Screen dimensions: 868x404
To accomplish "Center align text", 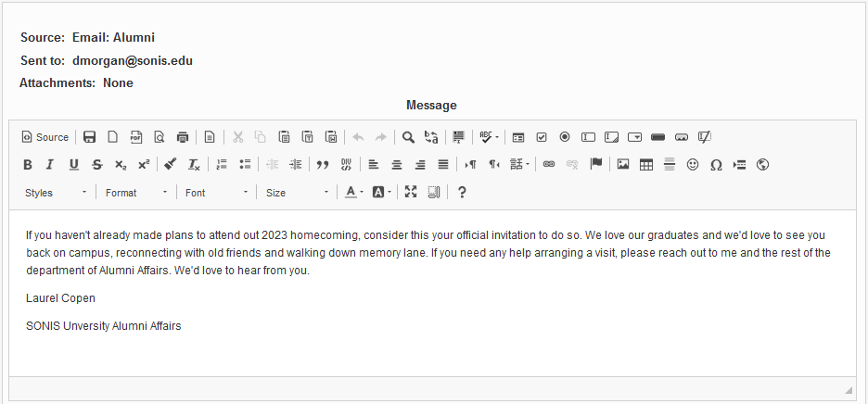I will (396, 164).
